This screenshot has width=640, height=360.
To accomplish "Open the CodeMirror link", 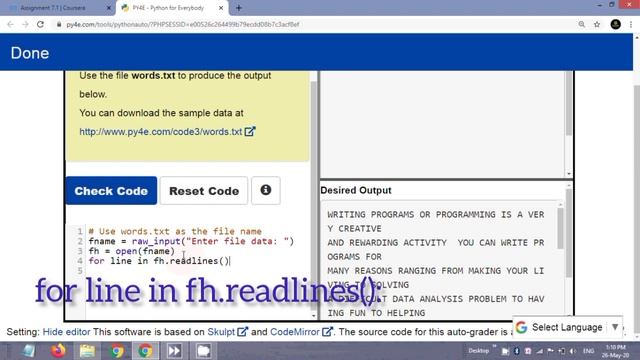I will (295, 332).
